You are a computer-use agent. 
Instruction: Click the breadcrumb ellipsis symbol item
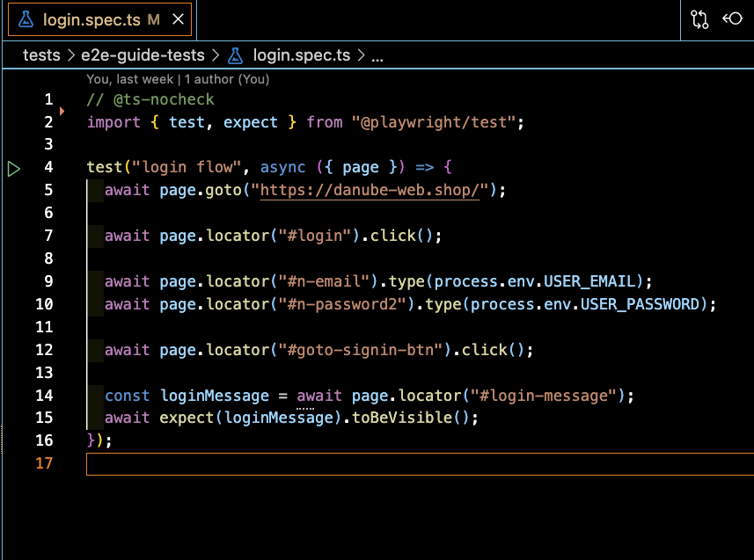pos(377,55)
